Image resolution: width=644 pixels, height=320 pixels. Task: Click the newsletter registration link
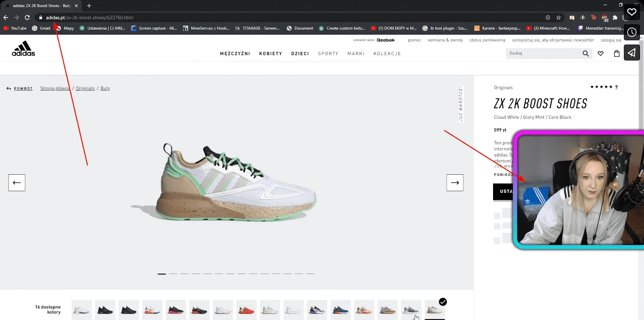553,40
